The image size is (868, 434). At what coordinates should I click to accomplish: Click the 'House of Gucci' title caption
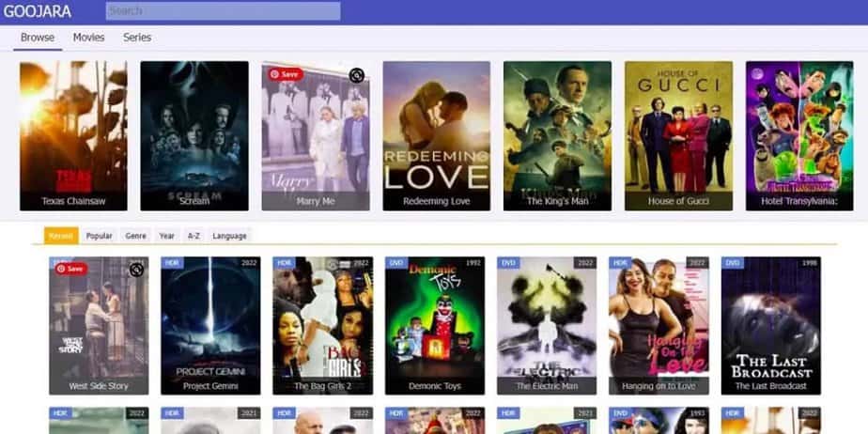tap(678, 201)
